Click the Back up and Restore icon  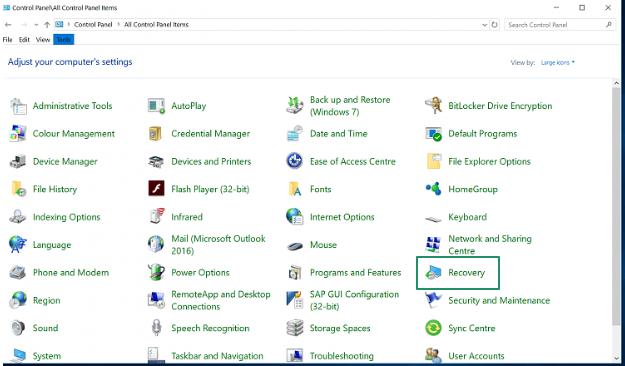(295, 105)
